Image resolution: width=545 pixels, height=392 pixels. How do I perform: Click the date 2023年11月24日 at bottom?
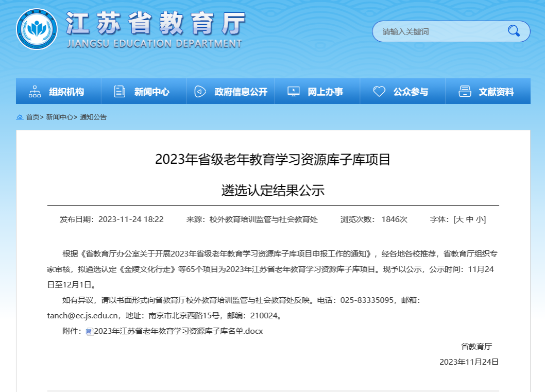(x=469, y=362)
